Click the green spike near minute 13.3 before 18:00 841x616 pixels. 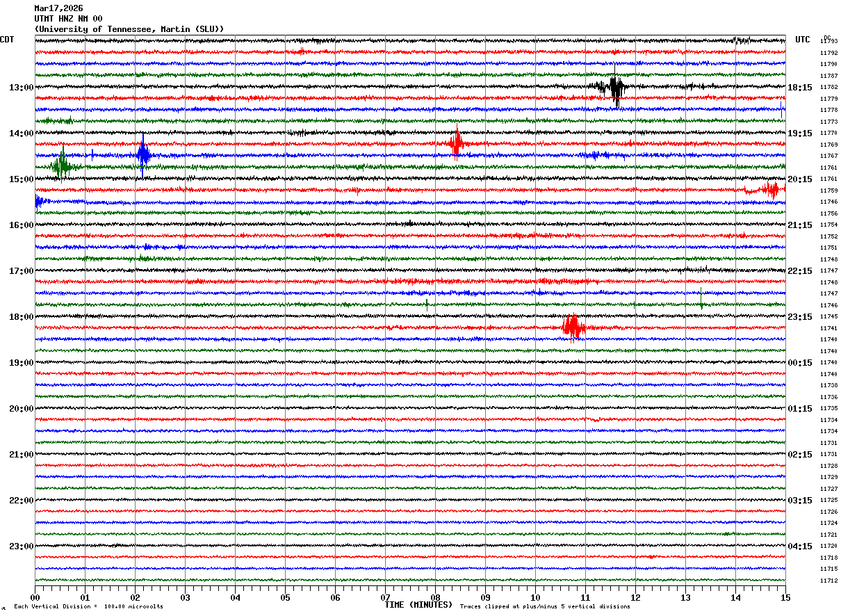click(701, 299)
